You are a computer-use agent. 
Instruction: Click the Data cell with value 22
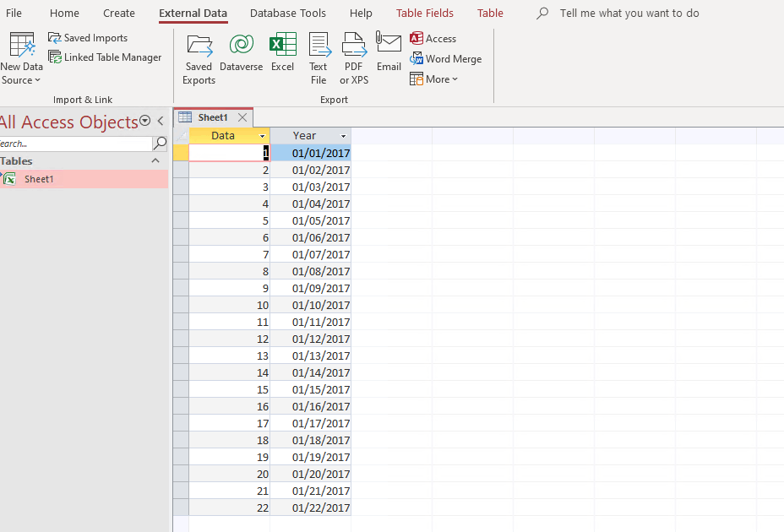[230, 508]
